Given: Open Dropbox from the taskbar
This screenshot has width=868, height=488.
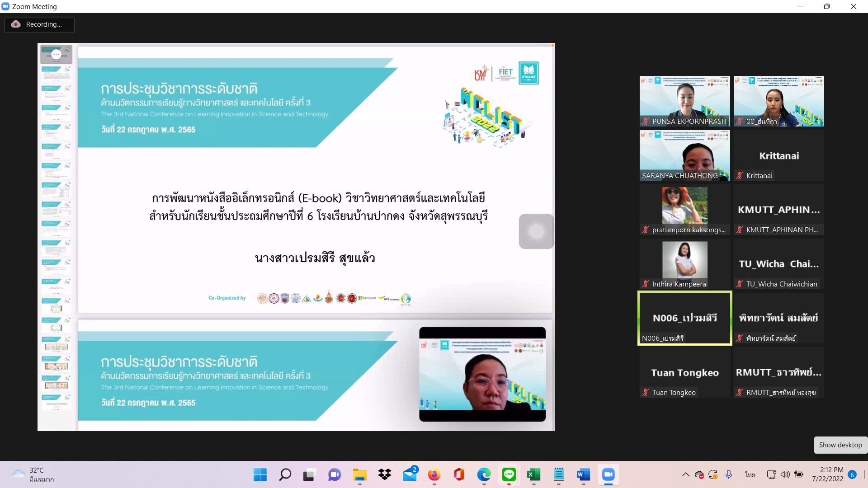Looking at the screenshot, I should 385,474.
